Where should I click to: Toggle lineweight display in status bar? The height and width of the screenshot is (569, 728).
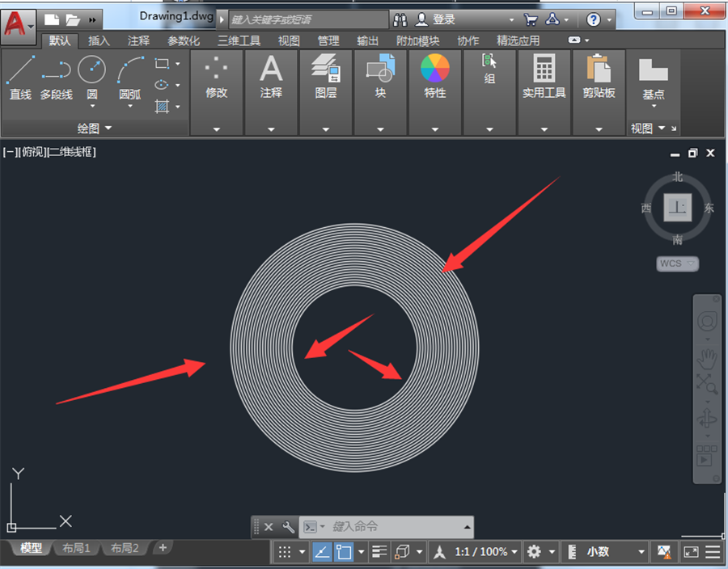(x=380, y=551)
